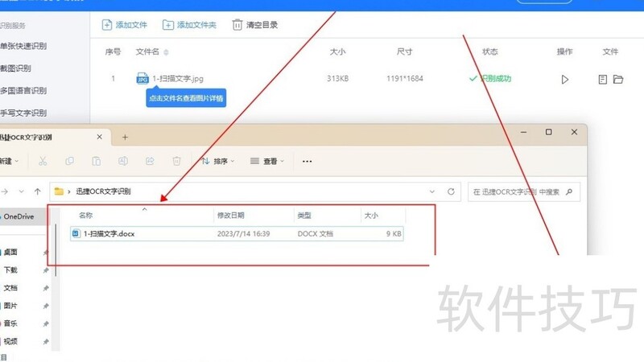Viewport: 644px width, 362px height.
Task: Click the pin icon beside 音乐
Action: 46,324
